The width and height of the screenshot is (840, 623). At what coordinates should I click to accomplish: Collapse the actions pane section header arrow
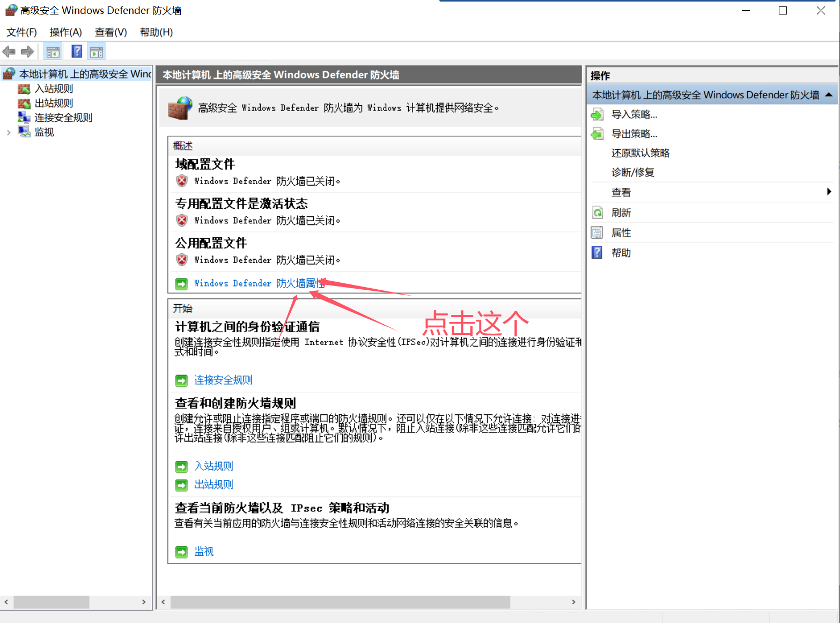829,95
